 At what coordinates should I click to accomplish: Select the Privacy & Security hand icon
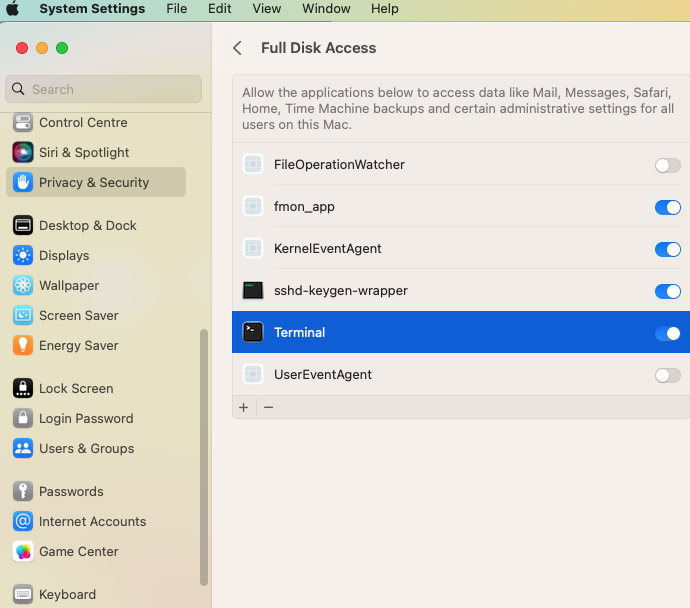23,182
